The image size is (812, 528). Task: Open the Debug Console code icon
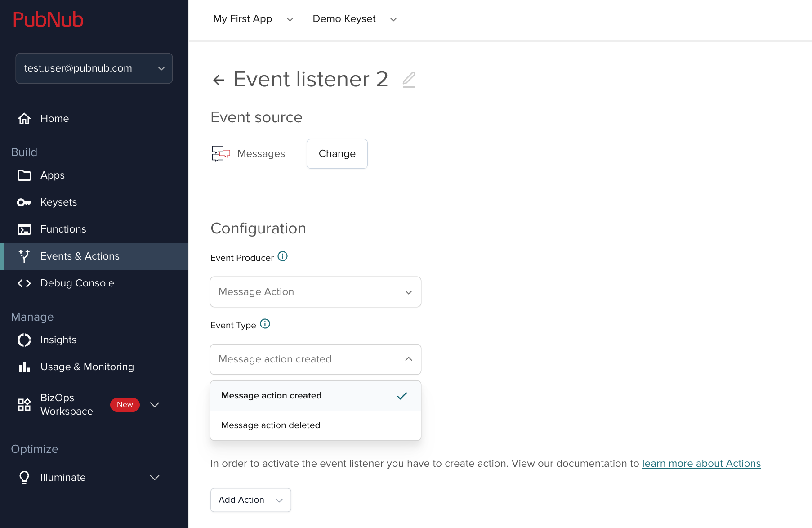click(x=24, y=283)
